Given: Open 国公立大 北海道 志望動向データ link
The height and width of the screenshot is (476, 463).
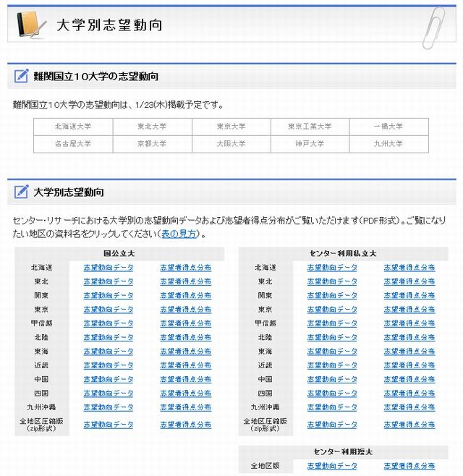Looking at the screenshot, I should [109, 268].
